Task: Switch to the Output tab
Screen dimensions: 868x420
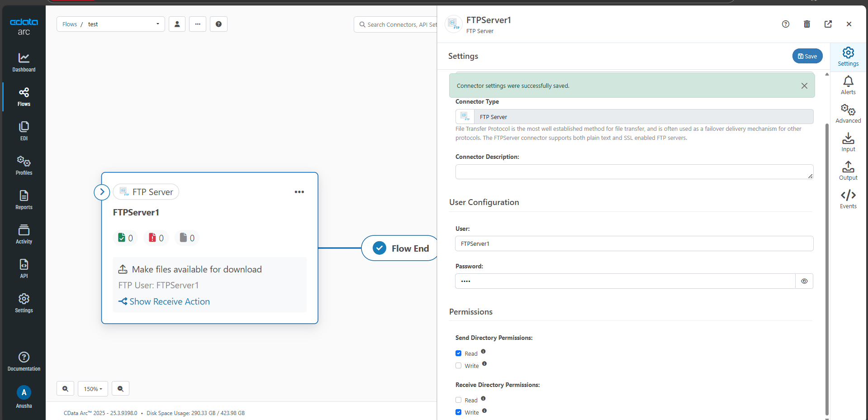Action: 848,171
